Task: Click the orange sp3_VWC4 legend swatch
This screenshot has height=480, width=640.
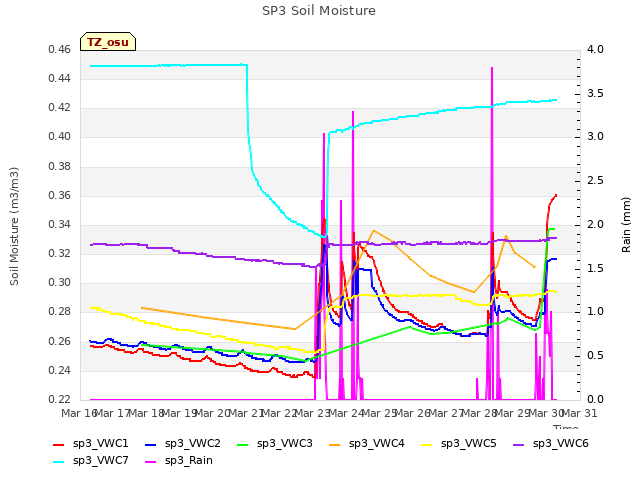Action: [335, 444]
